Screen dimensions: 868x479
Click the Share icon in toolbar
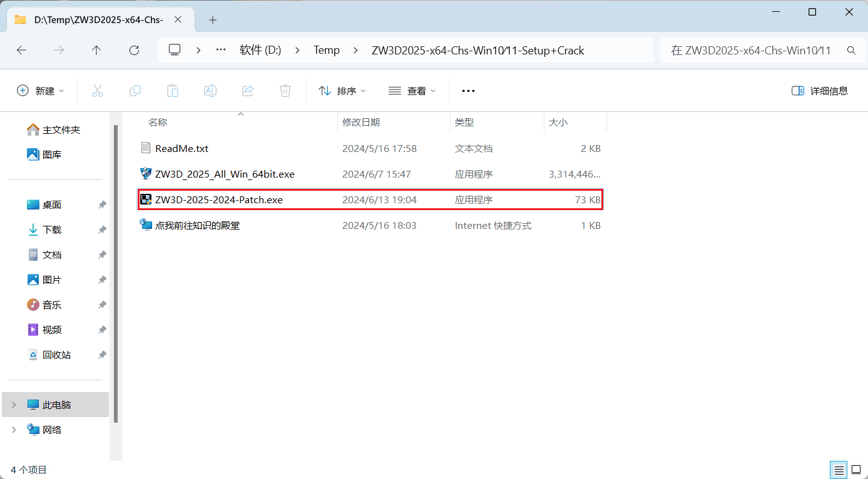click(248, 91)
